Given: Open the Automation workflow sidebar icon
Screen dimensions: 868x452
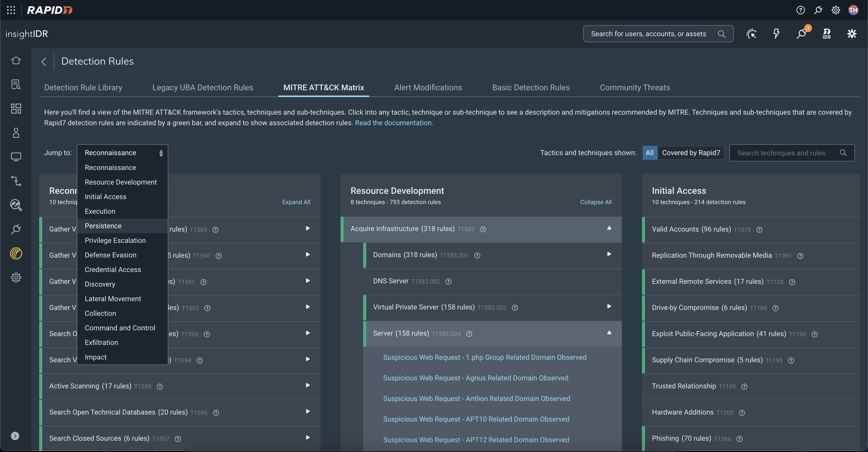Looking at the screenshot, I should pos(16,181).
